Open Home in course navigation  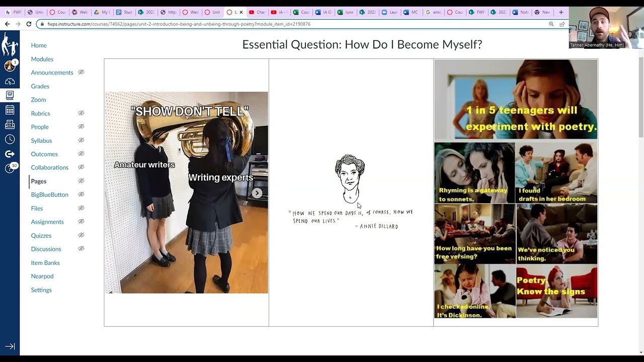pyautogui.click(x=39, y=45)
